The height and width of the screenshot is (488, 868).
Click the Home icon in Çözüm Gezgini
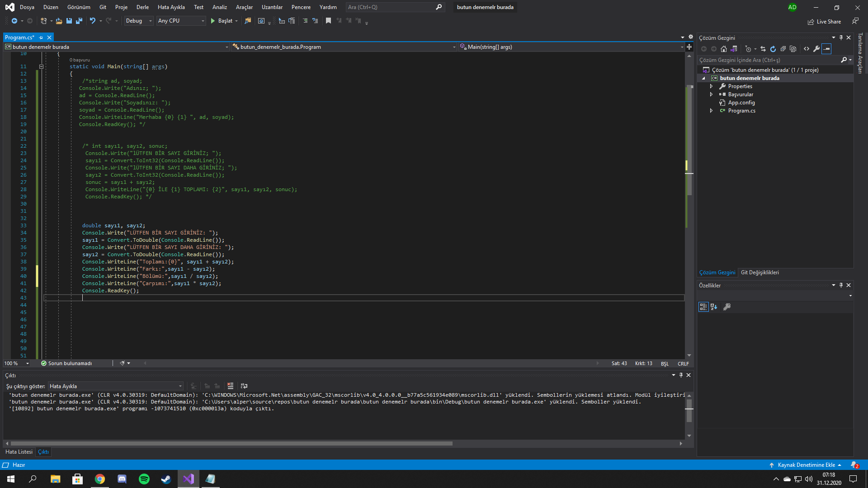724,49
